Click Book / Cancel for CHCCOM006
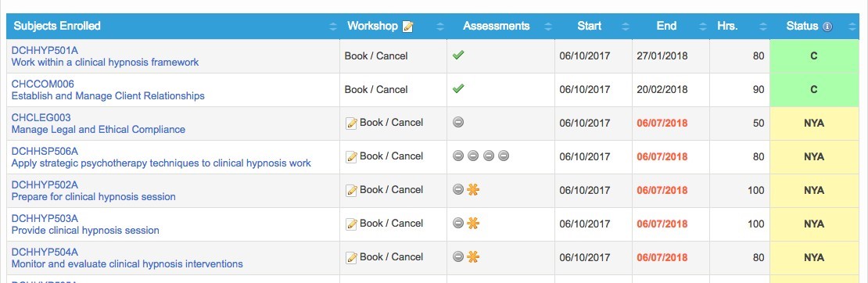Viewport: 868px width, 283px height. tap(376, 89)
